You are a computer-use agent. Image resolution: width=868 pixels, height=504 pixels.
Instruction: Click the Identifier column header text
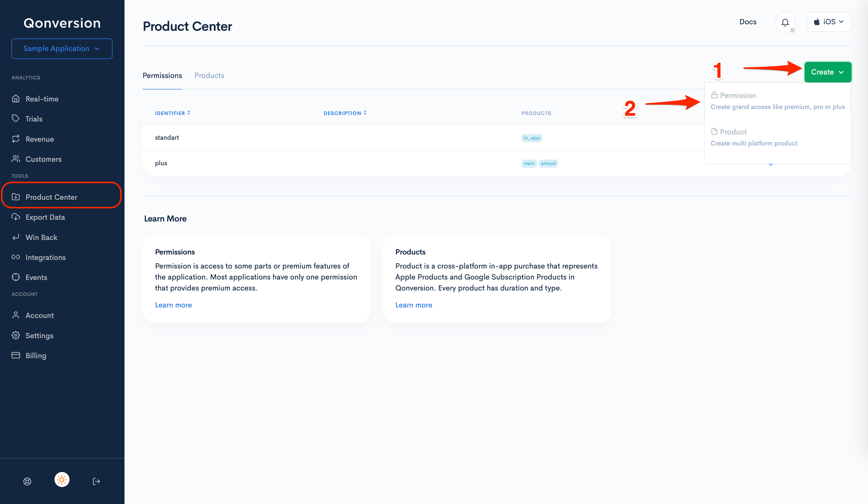170,113
